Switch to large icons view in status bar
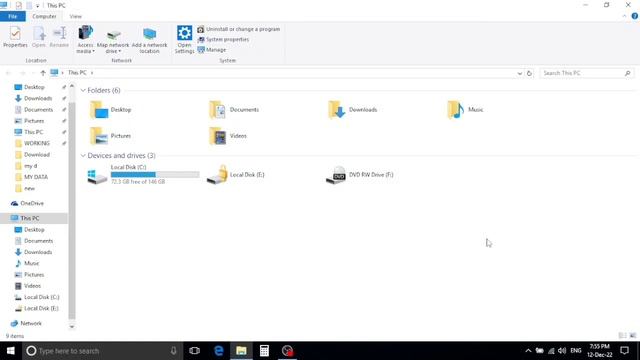Screen dimensions: 640x360 click(633, 336)
